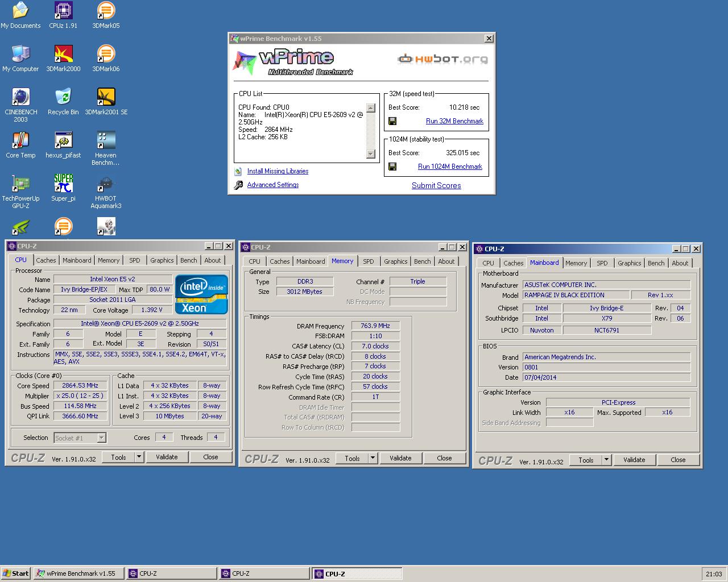Open CPU tab in Mainboard CPU-Z window
The image size is (728, 582).
489,263
